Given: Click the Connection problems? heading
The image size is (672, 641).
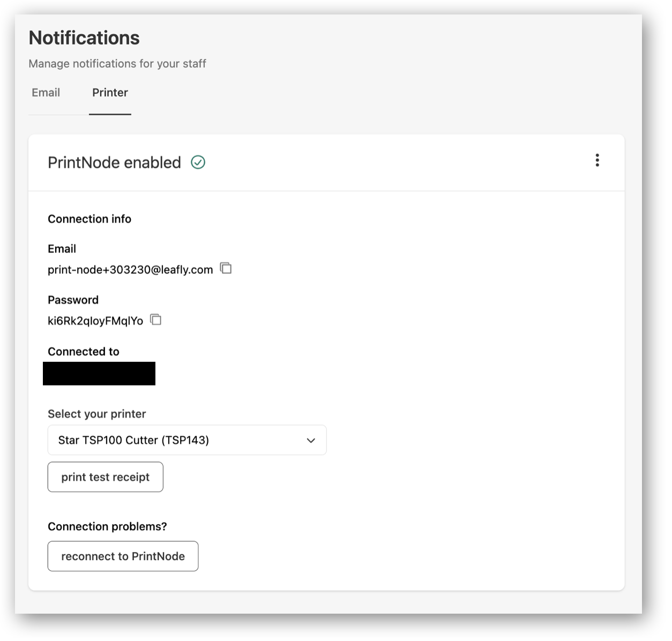Looking at the screenshot, I should pyautogui.click(x=107, y=526).
